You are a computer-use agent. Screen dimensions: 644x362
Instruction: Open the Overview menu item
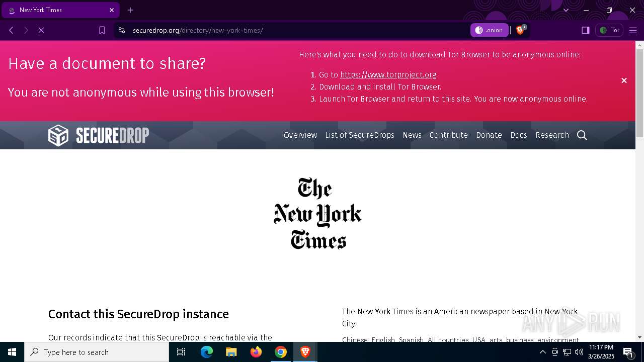(x=300, y=135)
